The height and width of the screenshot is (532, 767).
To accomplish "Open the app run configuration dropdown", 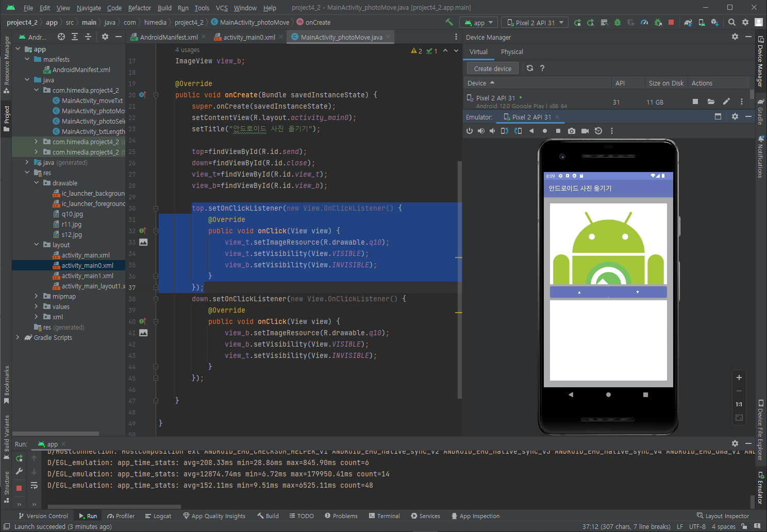I will point(479,23).
